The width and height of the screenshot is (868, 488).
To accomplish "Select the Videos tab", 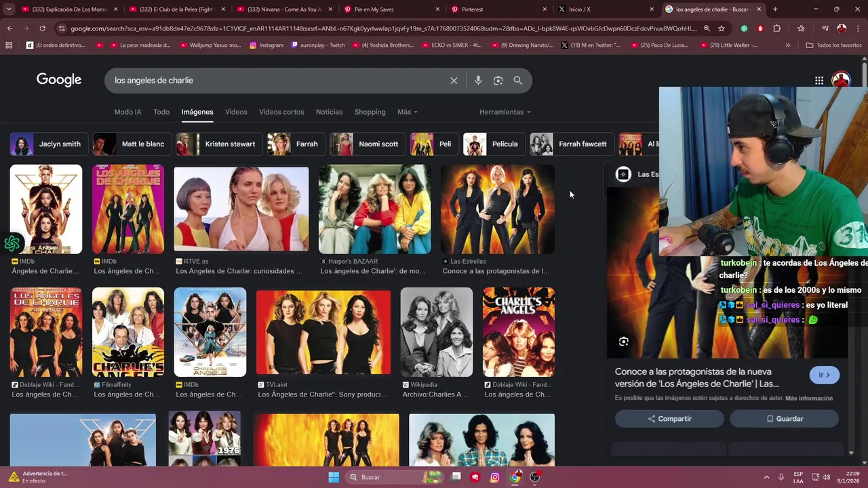I will [236, 112].
